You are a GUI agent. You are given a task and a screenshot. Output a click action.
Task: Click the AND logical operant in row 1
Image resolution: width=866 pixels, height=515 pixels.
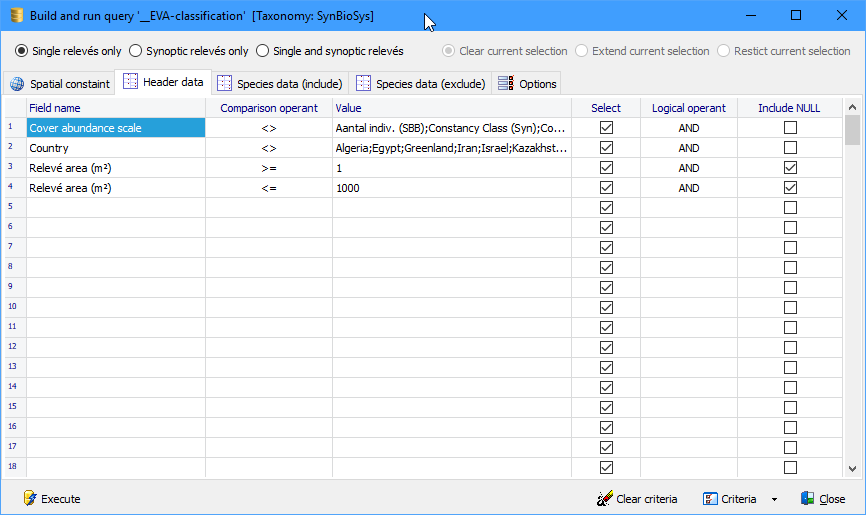688,128
